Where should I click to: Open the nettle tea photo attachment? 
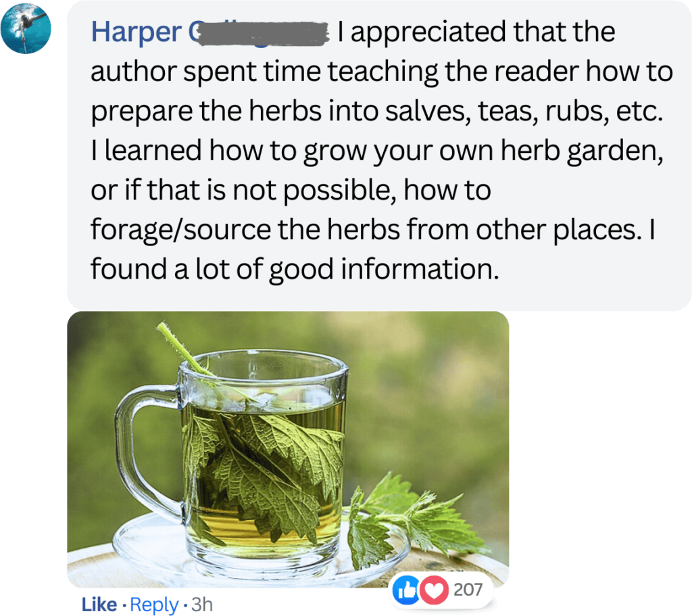click(x=288, y=449)
